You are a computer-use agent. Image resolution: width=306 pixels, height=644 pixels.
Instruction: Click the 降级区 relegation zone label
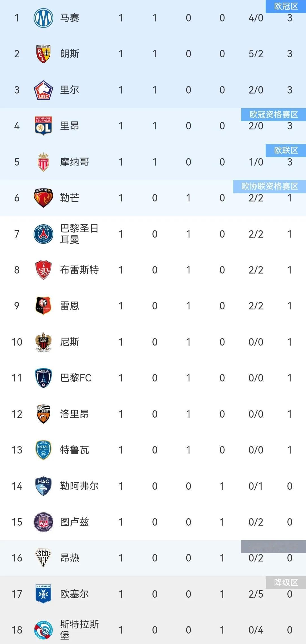(286, 582)
